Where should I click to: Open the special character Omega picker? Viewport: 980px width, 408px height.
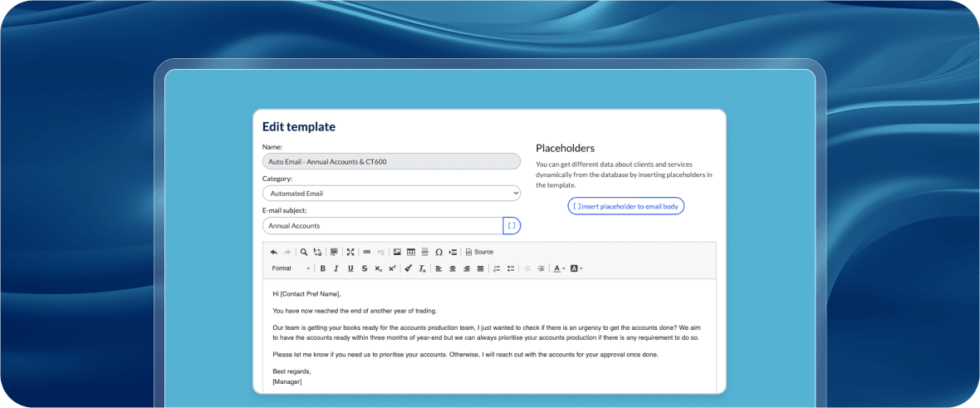tap(439, 252)
